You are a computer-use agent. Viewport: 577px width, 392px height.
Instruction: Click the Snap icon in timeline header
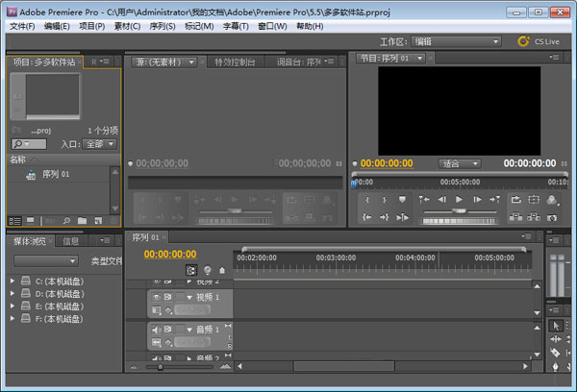pyautogui.click(x=191, y=271)
